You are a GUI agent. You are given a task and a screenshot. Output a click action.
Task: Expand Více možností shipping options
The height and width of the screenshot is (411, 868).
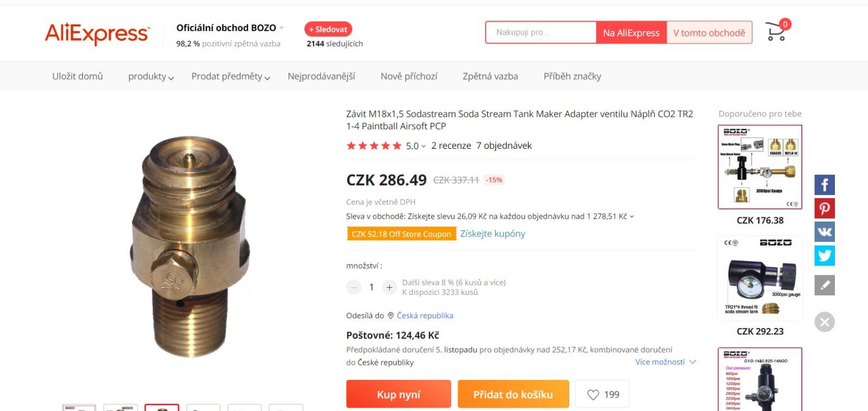click(x=666, y=362)
